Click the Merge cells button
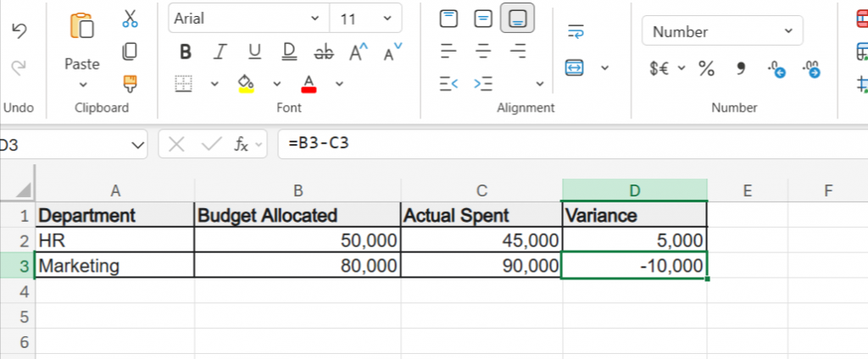The image size is (868, 359). click(x=576, y=68)
